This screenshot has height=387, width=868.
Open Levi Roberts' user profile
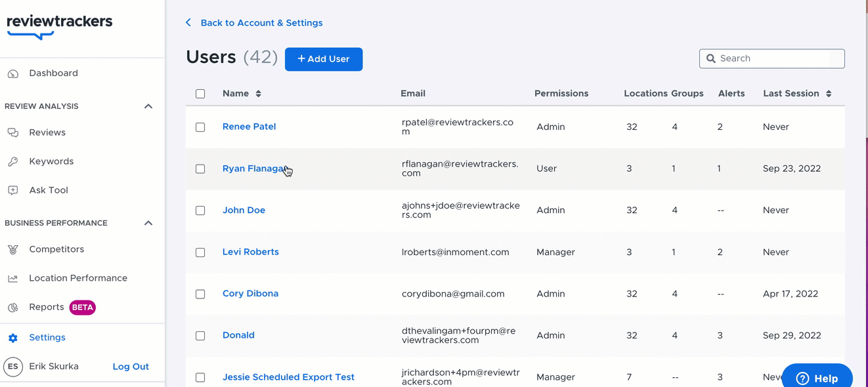(250, 252)
